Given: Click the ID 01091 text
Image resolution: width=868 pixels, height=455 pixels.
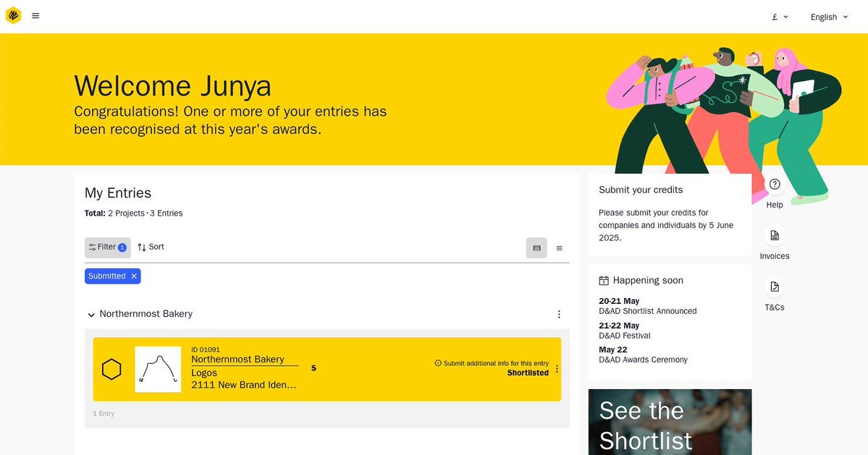Looking at the screenshot, I should tap(206, 350).
